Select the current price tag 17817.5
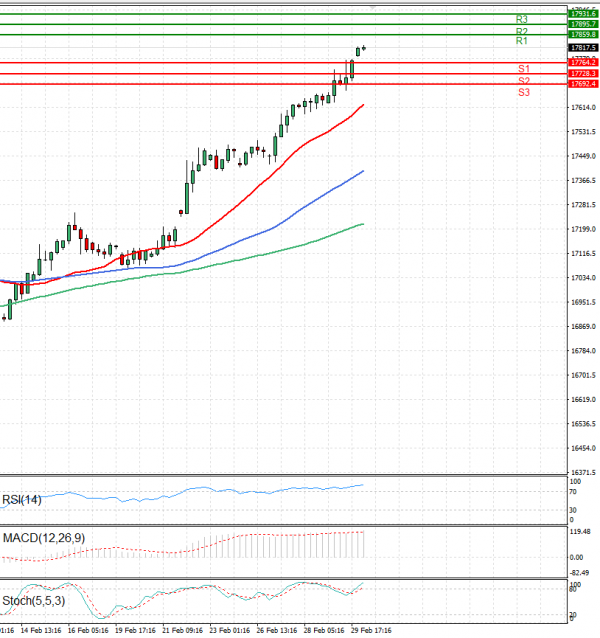The image size is (600, 638). coord(583,48)
